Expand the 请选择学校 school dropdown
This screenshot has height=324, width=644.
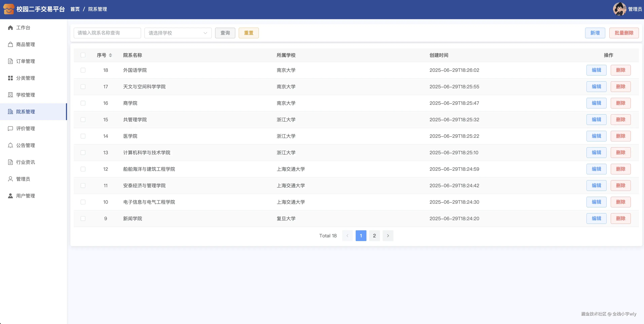(x=178, y=33)
